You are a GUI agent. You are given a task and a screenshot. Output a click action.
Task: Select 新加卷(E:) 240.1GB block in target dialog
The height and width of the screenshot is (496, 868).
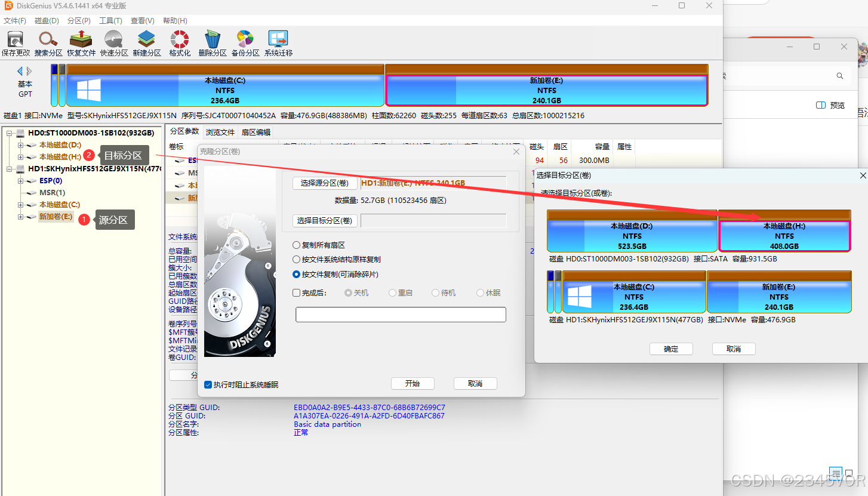779,292
